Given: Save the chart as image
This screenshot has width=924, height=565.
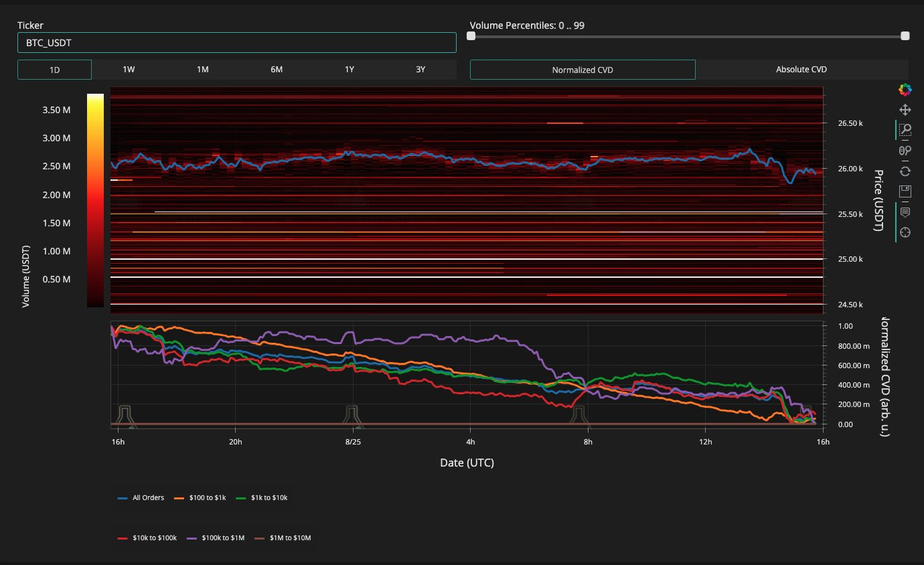Looking at the screenshot, I should click(x=905, y=191).
